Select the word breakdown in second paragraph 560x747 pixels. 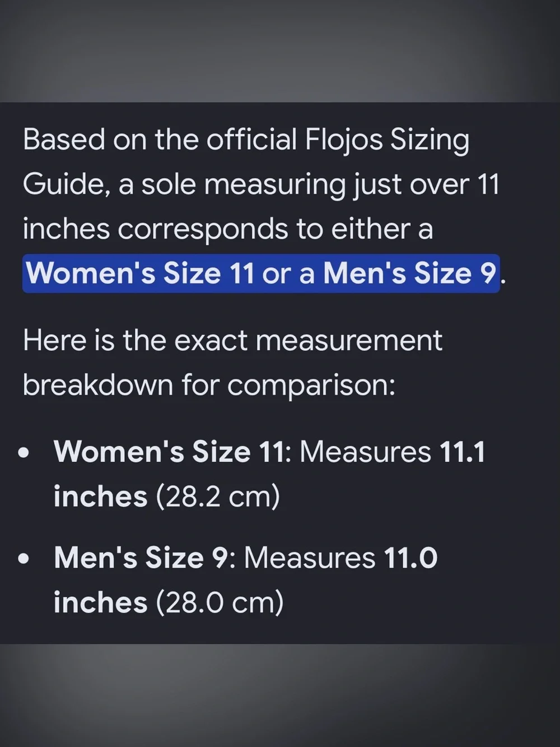pyautogui.click(x=98, y=385)
